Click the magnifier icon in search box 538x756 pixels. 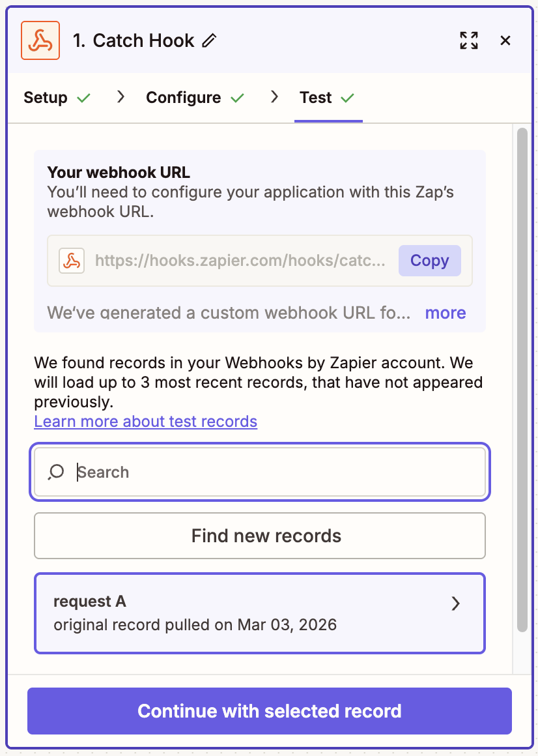57,472
